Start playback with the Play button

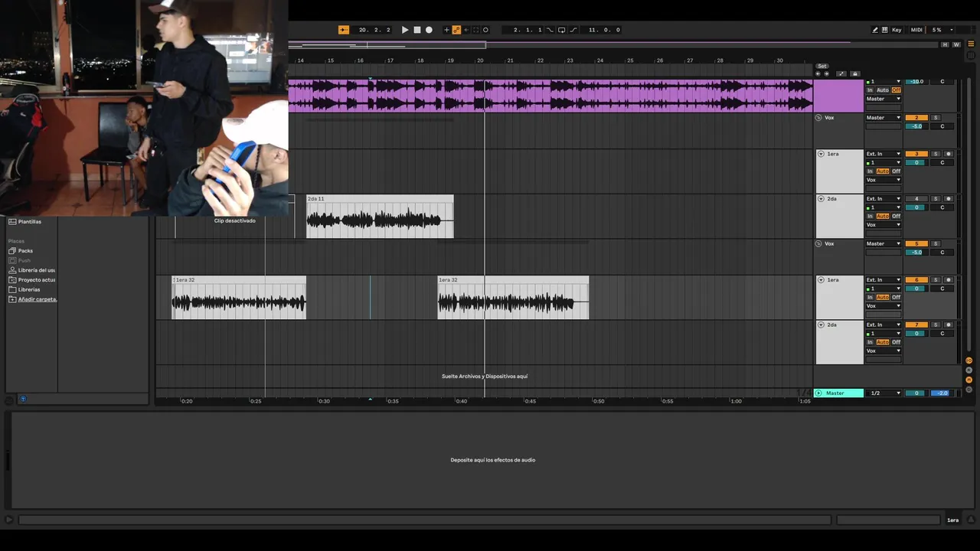click(405, 30)
